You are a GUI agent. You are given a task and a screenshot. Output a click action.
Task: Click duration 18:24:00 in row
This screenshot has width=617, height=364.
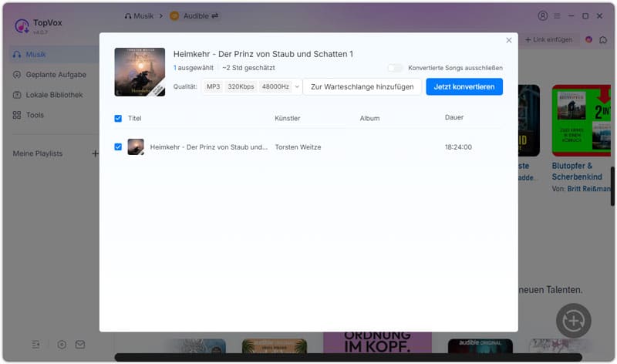click(x=458, y=147)
